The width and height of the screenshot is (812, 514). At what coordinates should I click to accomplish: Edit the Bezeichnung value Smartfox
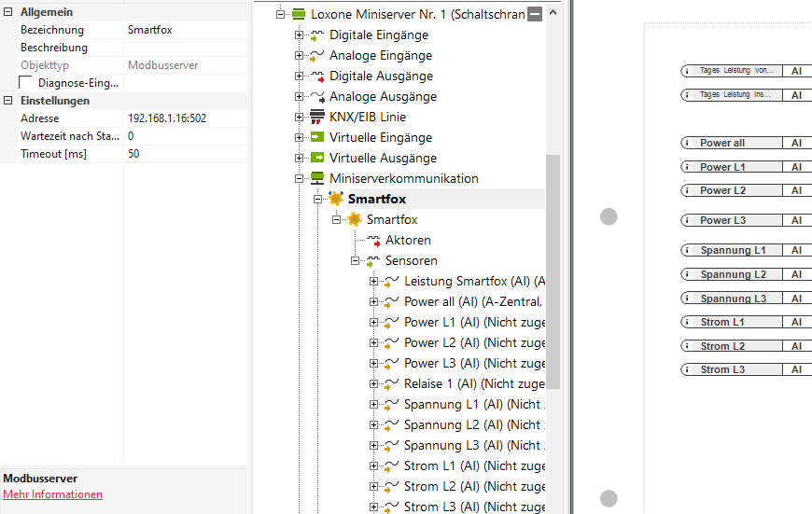coord(186,30)
